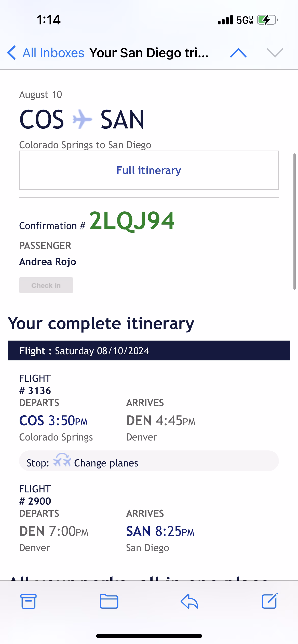The width and height of the screenshot is (298, 644).
Task: Tap the Flight Saturday 08/10/2024 header bar
Action: click(x=149, y=350)
